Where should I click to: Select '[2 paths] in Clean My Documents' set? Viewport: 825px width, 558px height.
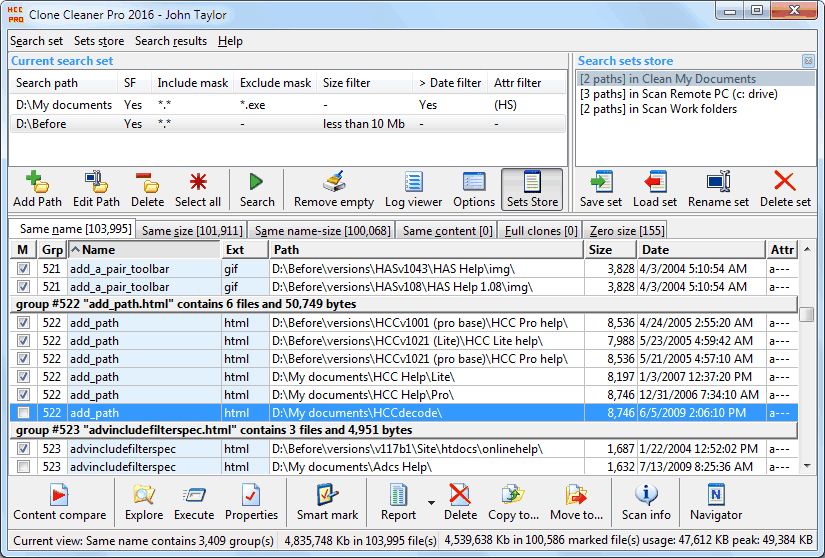(x=696, y=79)
